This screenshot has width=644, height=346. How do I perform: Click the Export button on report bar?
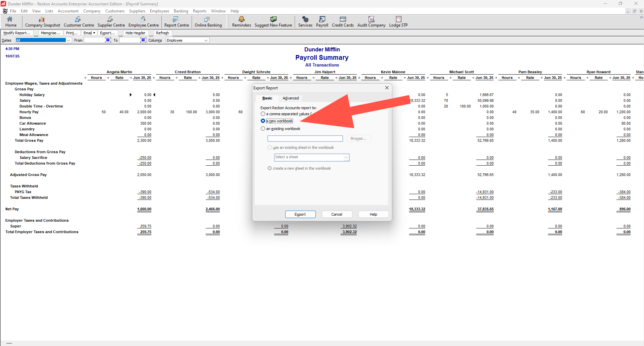tap(107, 33)
